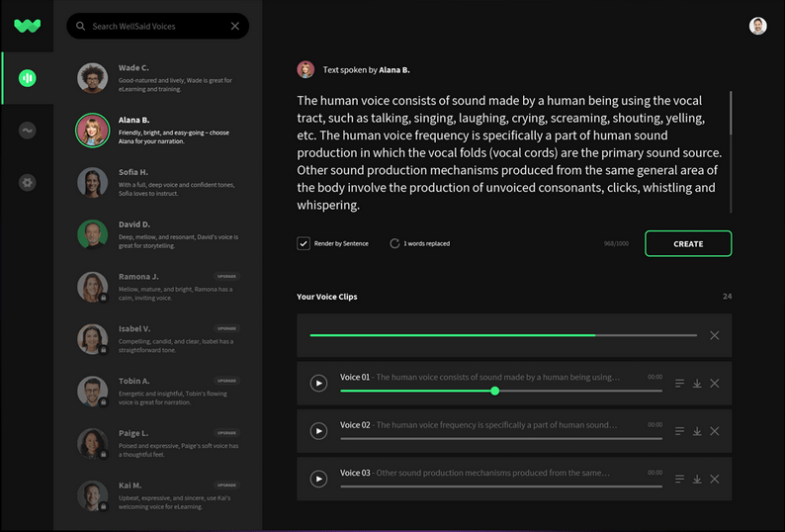Delete Voice 02 clip
The height and width of the screenshot is (532, 785).
715,431
